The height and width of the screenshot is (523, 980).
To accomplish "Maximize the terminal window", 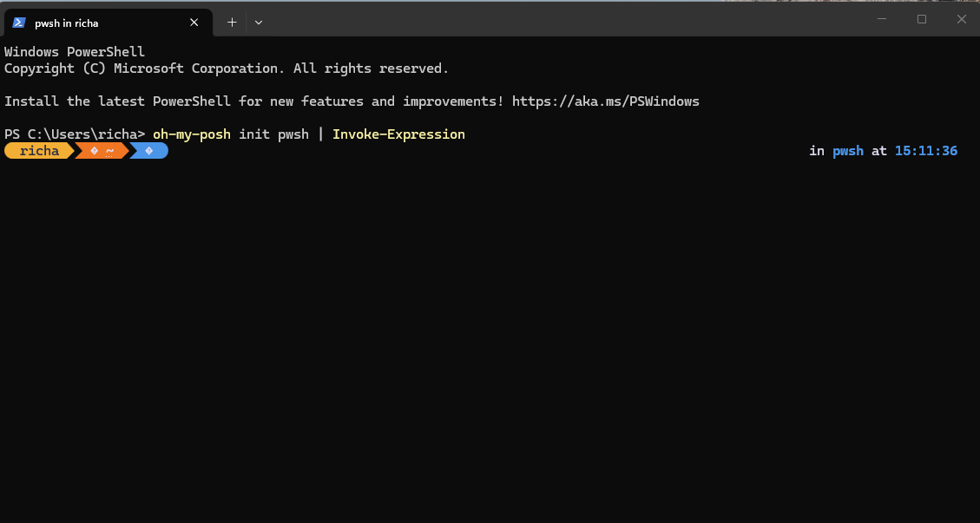I will click(921, 19).
